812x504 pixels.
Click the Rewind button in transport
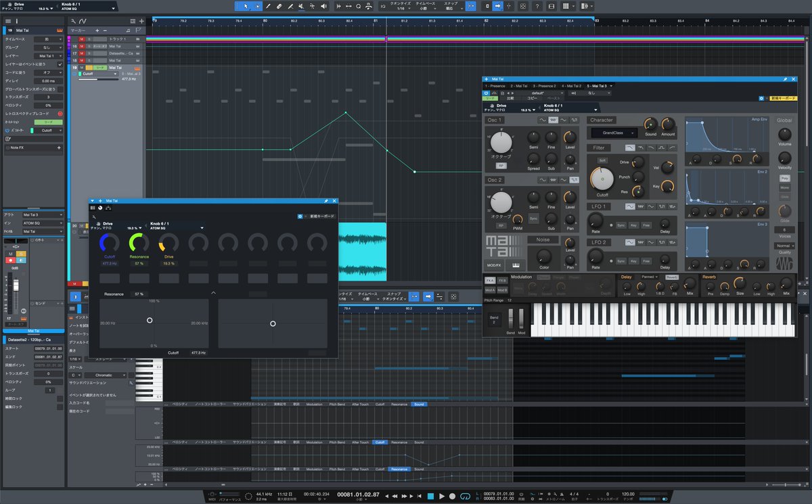pyautogui.click(x=394, y=496)
